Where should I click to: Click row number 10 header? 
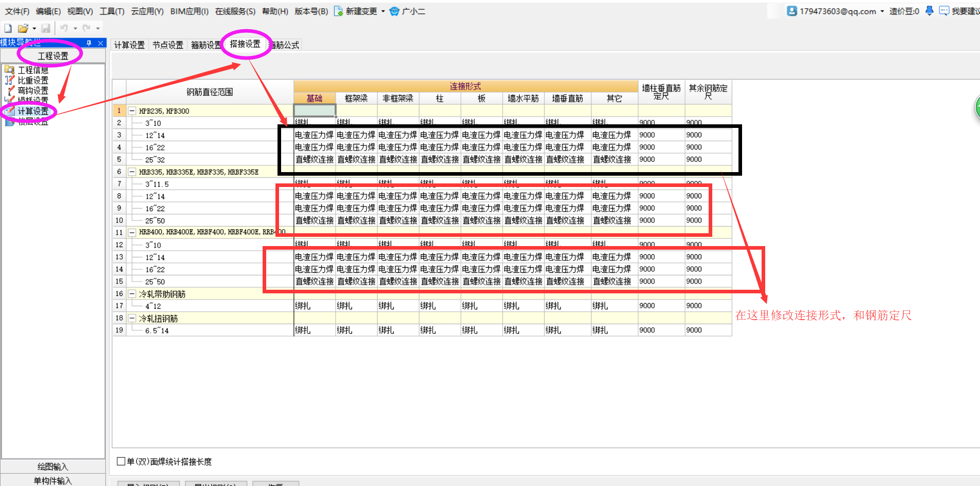(x=119, y=220)
